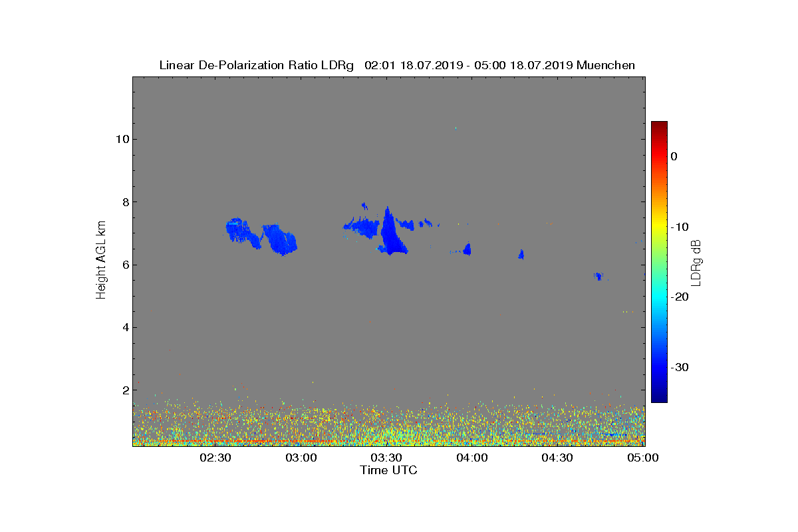The image size is (798, 532).
Task: Click the 'Height AGL km' axis label
Action: (101, 261)
